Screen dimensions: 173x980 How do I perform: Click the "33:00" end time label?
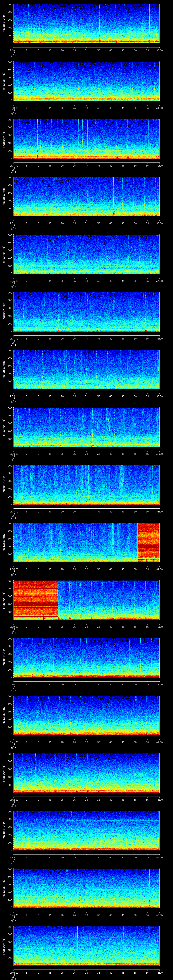click(160, 223)
